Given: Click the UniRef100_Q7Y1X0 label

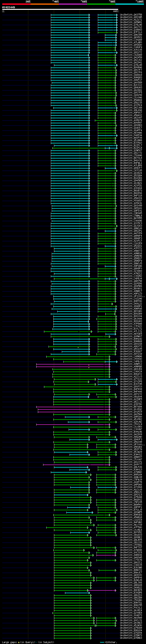Looking at the screenshot, I should tap(131, 379).
